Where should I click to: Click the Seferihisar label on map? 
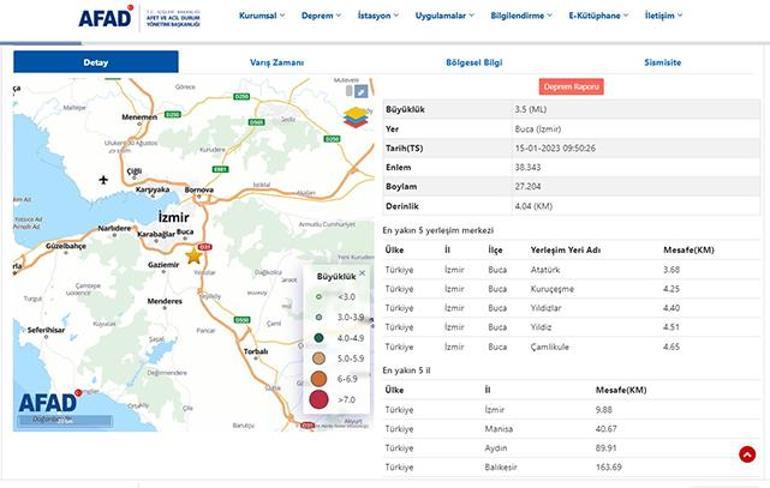[x=46, y=330]
